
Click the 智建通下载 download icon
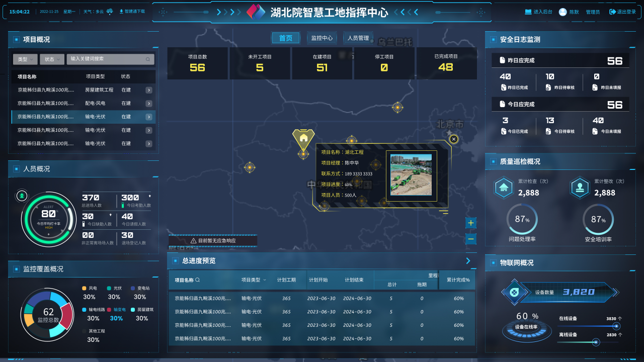[x=121, y=11]
